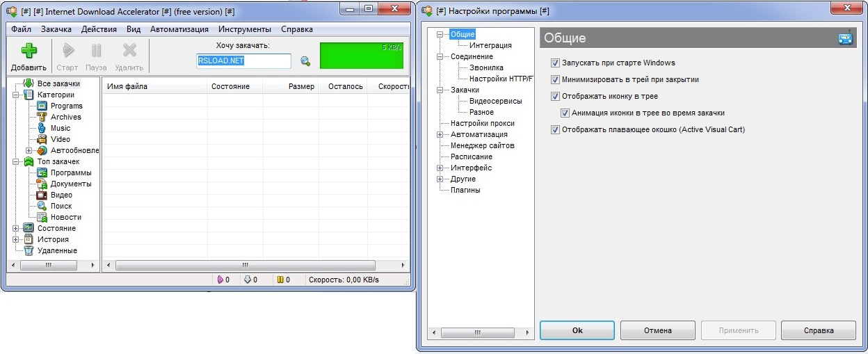Viewport: 868px width, 354px height.
Task: Click the Music category icon
Action: pos(42,128)
